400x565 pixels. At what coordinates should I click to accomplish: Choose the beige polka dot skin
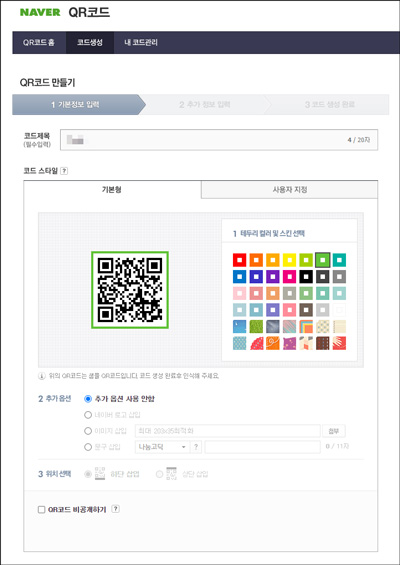[x=323, y=326]
